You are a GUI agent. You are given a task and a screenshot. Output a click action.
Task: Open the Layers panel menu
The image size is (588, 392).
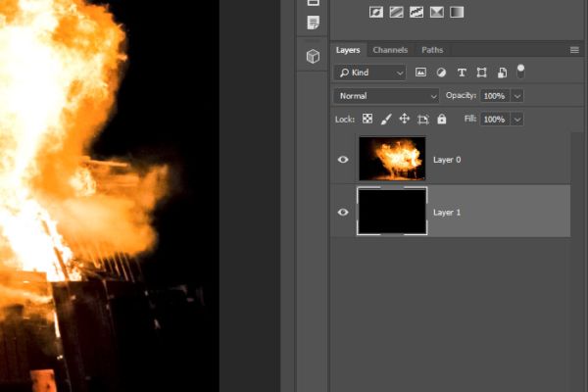coord(574,50)
